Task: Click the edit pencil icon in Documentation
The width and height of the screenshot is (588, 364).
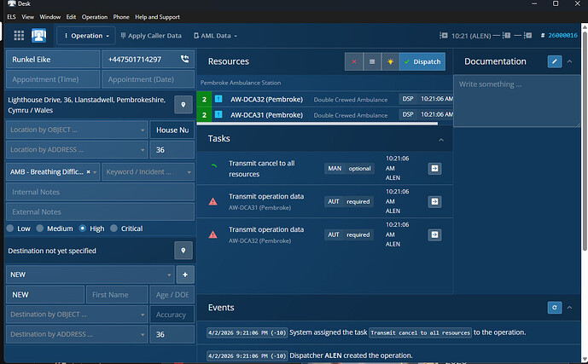Action: (555, 61)
